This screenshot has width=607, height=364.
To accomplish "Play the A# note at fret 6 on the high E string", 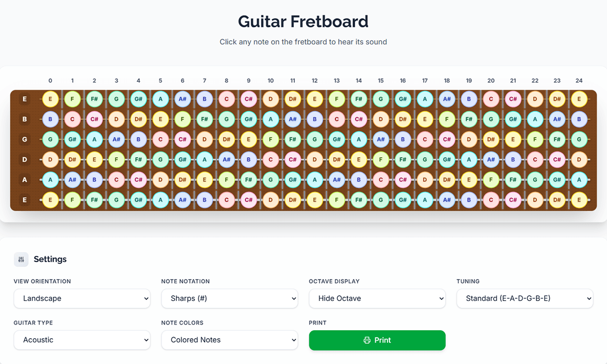I will 183,99.
